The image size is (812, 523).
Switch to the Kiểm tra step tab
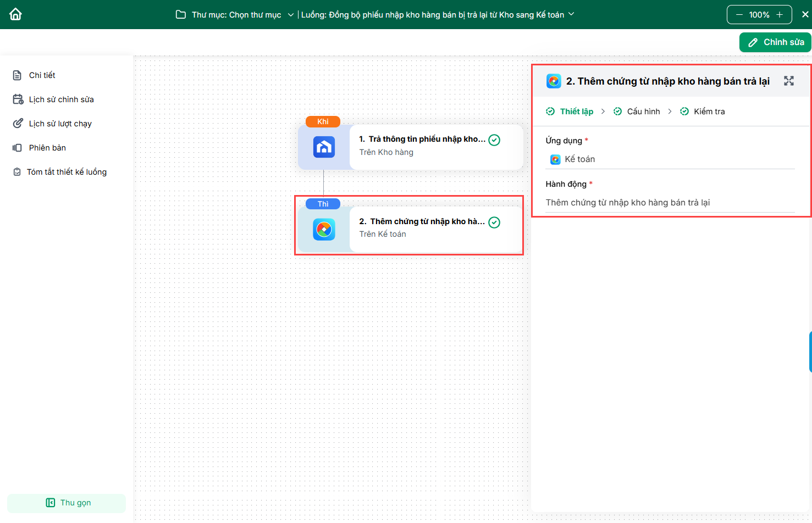[709, 112]
